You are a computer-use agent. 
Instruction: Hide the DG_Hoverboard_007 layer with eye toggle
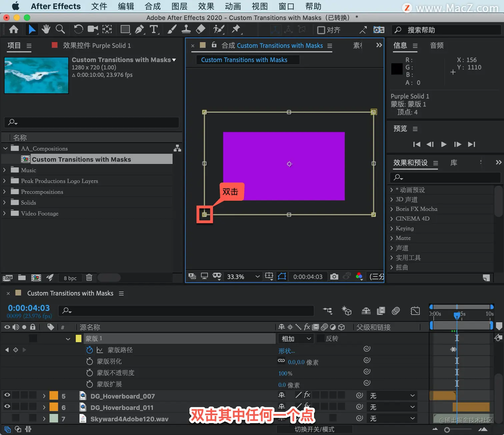[7, 395]
